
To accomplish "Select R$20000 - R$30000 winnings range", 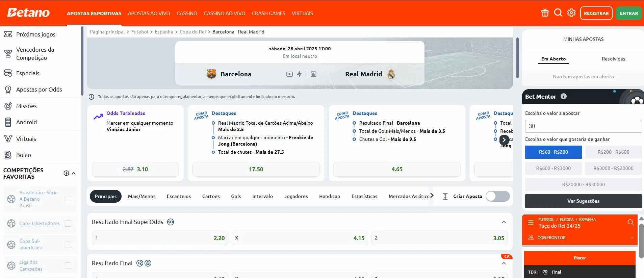I will point(583,184).
